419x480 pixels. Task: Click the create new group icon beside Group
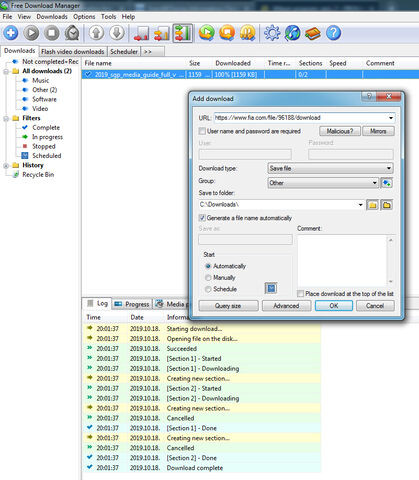(x=387, y=183)
